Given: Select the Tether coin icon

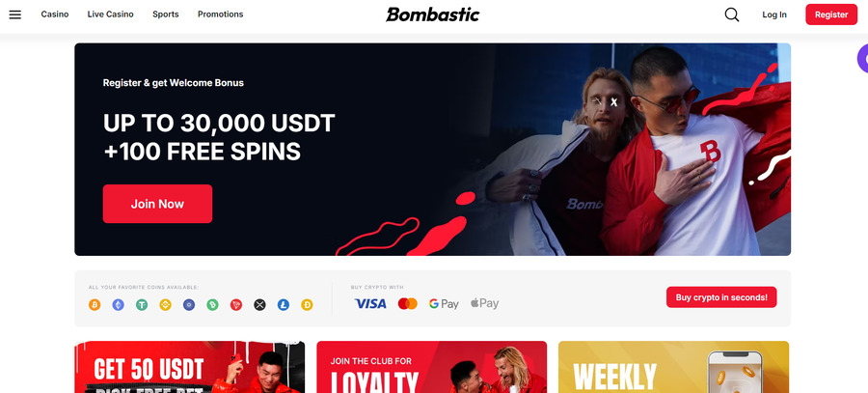Looking at the screenshot, I should (142, 304).
